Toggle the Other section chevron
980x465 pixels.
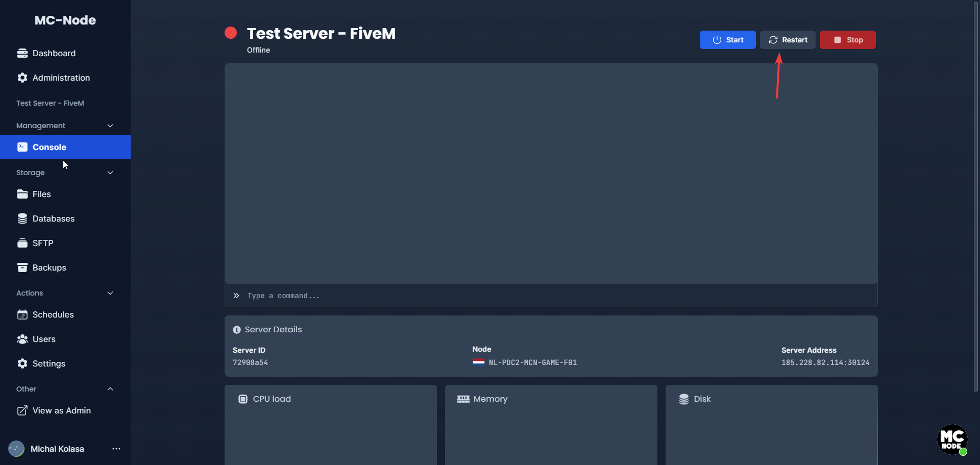110,389
